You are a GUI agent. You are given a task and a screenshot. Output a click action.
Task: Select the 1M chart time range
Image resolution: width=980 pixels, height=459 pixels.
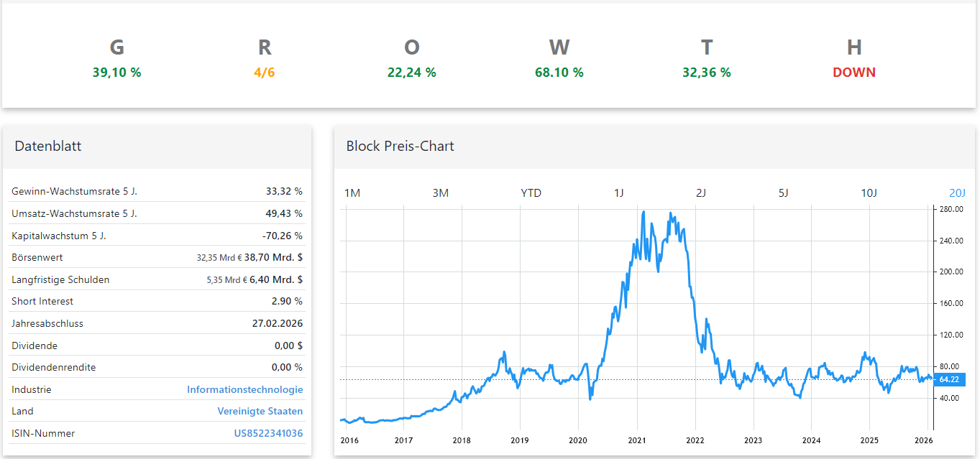click(x=352, y=193)
